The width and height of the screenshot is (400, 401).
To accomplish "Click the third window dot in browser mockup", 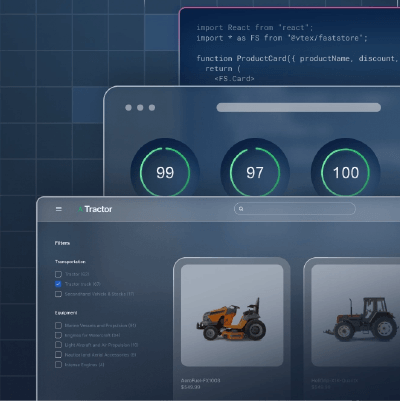I will (152, 107).
